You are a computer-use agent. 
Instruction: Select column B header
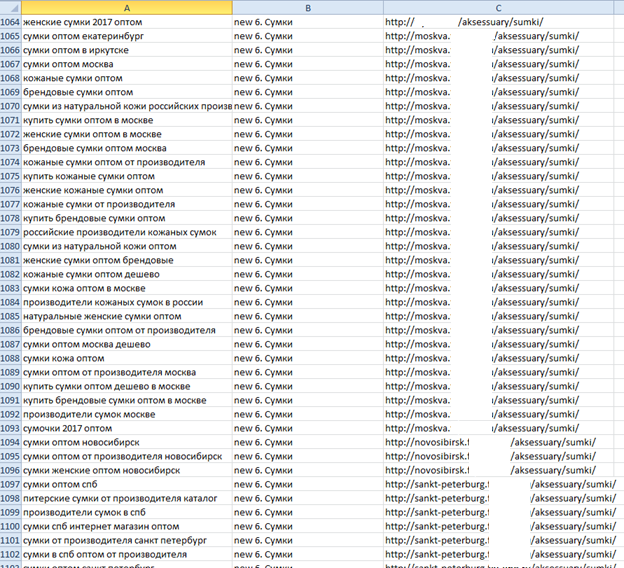308,8
